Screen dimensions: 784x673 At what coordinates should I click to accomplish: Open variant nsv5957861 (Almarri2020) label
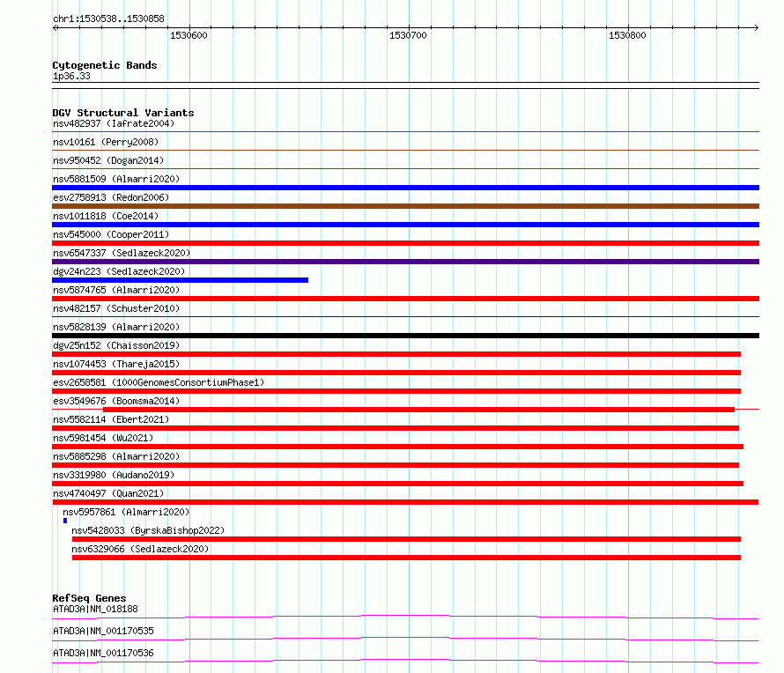point(126,512)
